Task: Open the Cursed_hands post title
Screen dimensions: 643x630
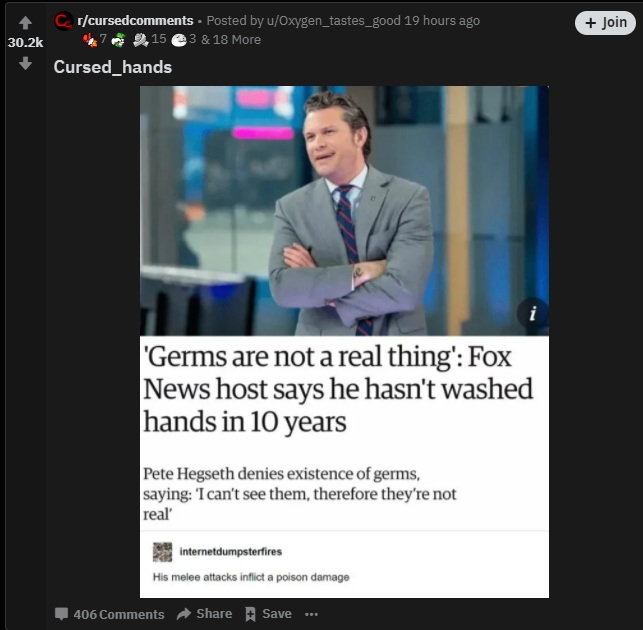Action: (x=113, y=67)
